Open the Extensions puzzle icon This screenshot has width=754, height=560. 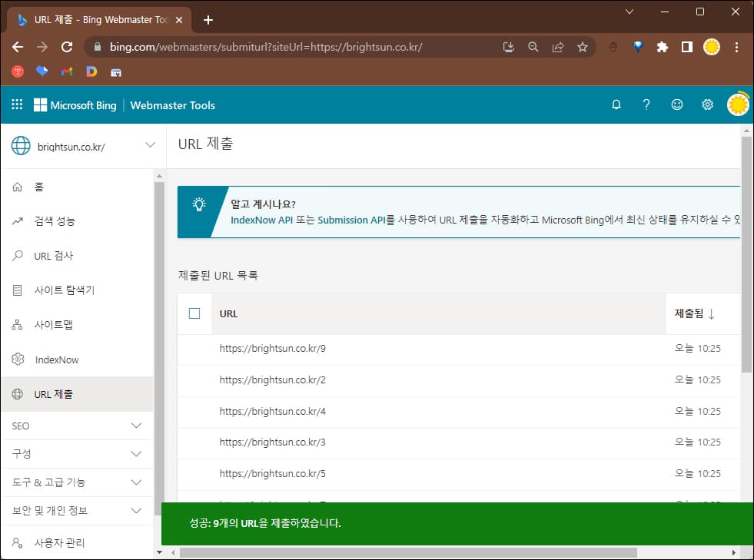[663, 47]
